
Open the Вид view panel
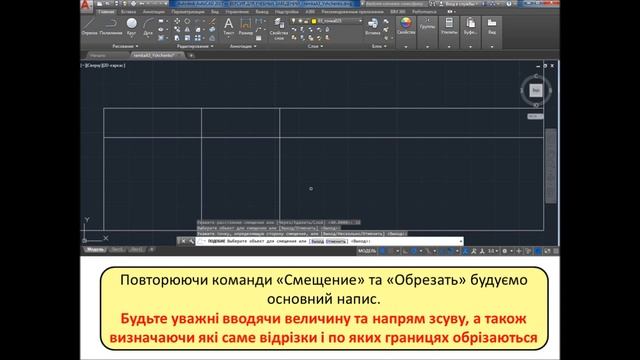tap(492, 32)
